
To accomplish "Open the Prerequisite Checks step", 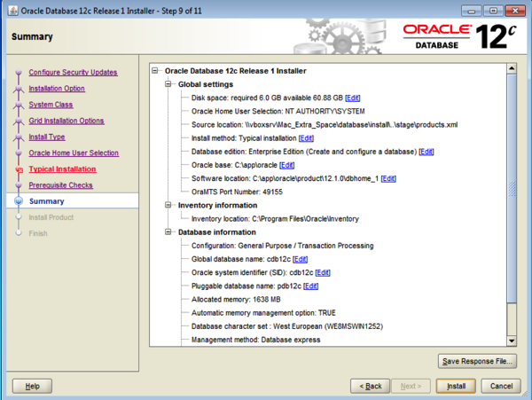I will (60, 185).
